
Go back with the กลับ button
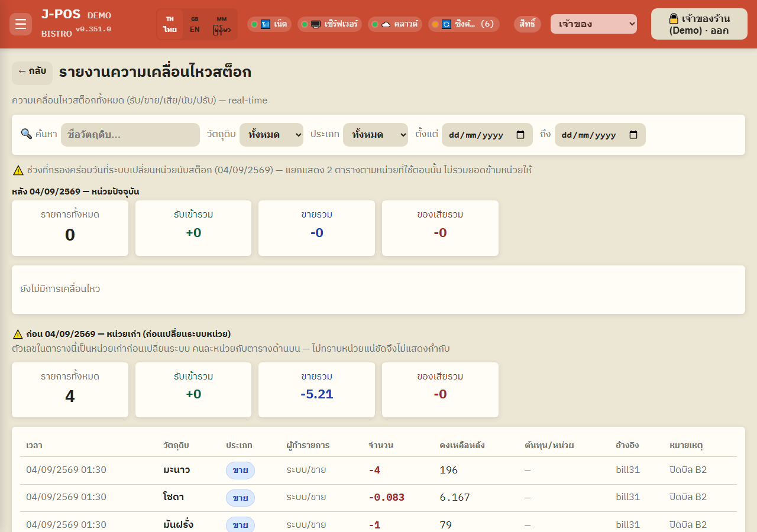coord(32,73)
